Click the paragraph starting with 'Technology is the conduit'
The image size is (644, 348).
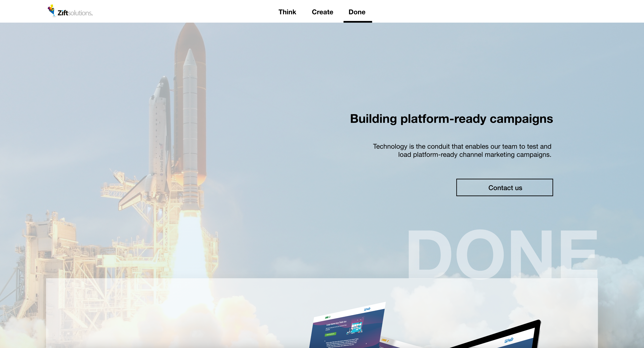[462, 150]
